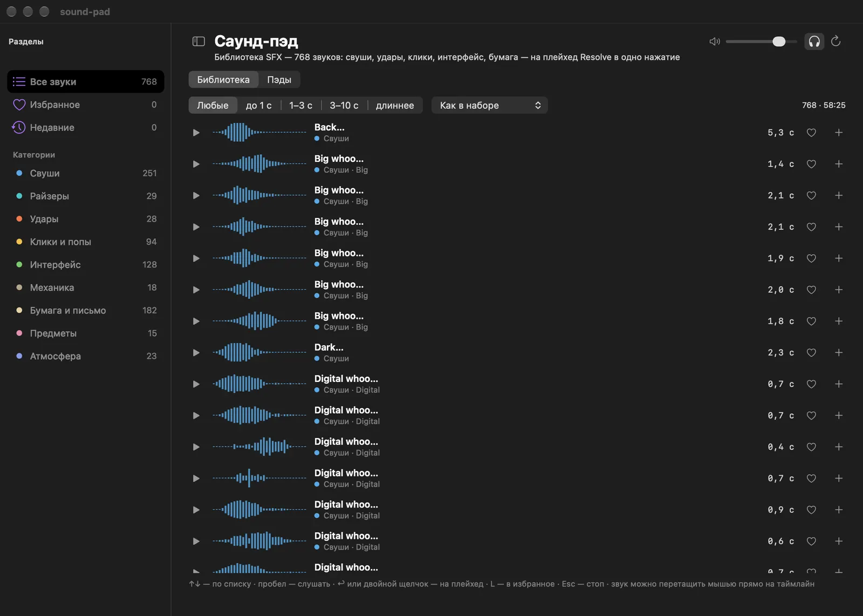Screen dimensions: 863x616
Task: Click the Dark... sound waveform
Action: point(259,353)
